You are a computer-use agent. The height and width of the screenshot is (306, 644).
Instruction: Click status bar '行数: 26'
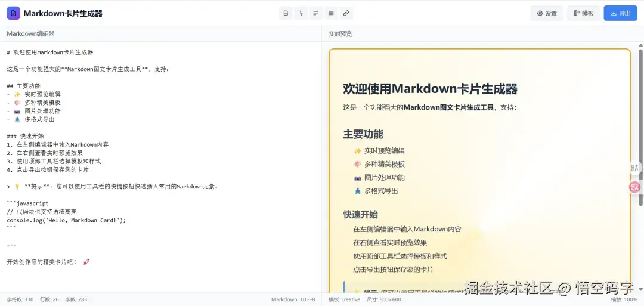coord(49,299)
